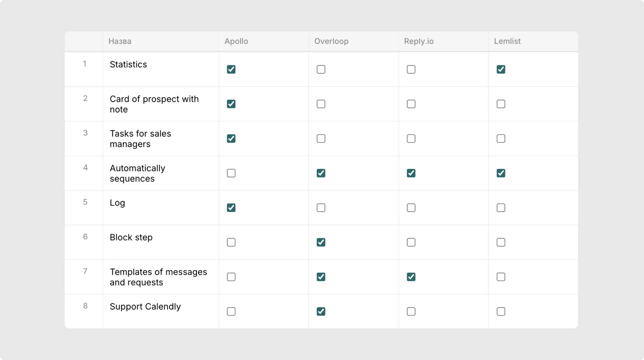Select Templates of messages and requests cell
Screen dimensions: 644x360
[x=161, y=277]
